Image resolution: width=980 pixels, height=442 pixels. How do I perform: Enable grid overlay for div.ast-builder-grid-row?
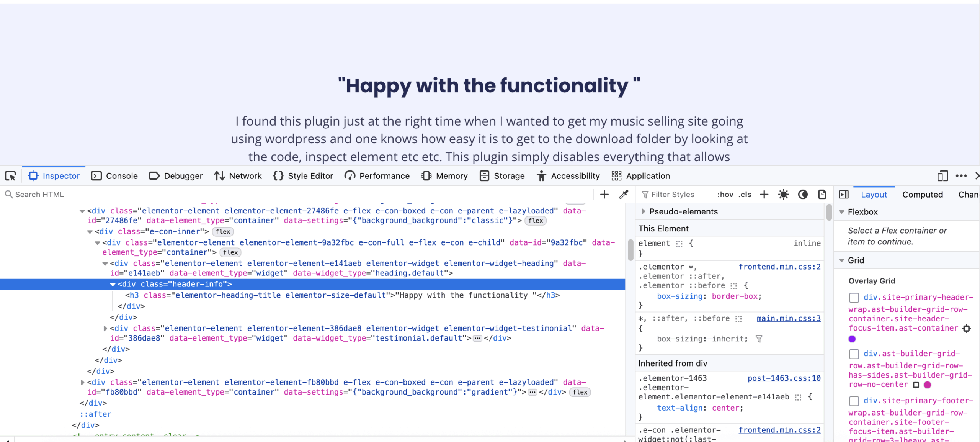coord(854,354)
